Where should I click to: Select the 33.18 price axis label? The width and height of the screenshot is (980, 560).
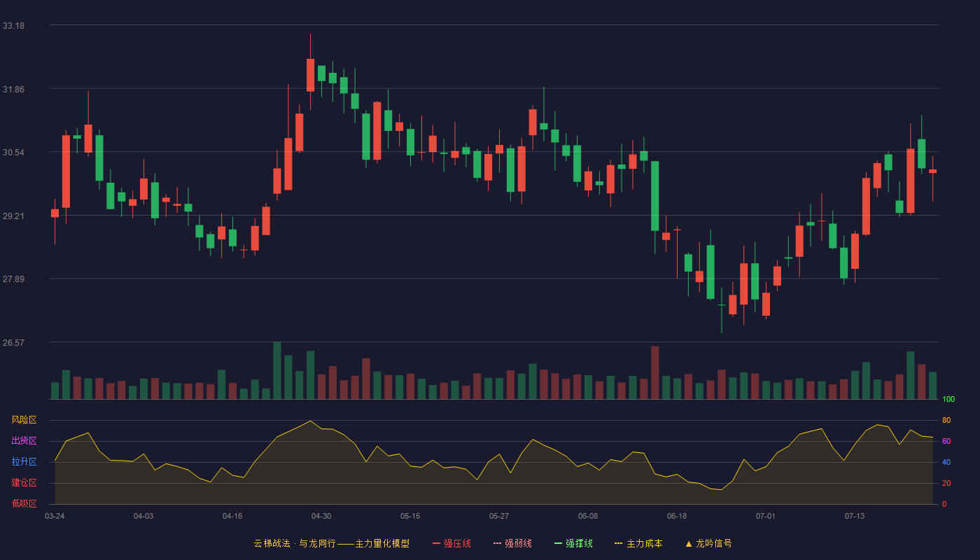13,26
